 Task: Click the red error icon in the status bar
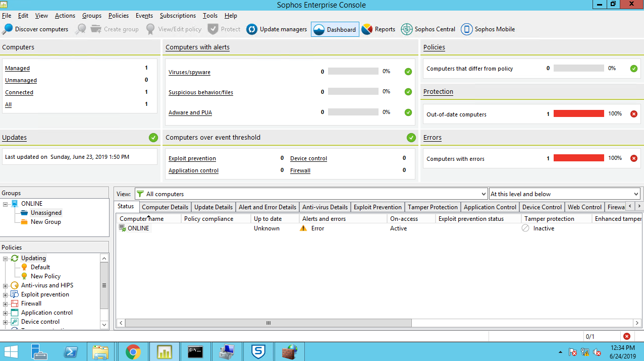point(627,336)
